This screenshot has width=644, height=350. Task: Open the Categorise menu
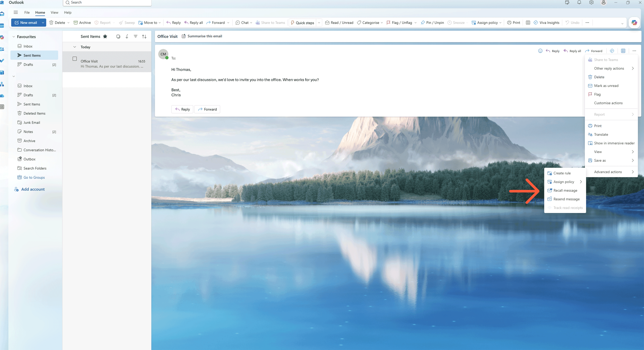370,23
